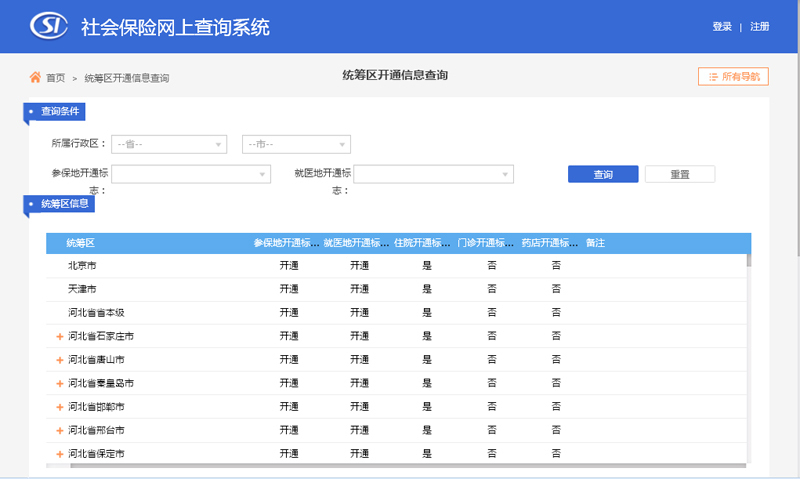800x479 pixels.
Task: Expand the 河北省保定市 row
Action: coord(60,454)
